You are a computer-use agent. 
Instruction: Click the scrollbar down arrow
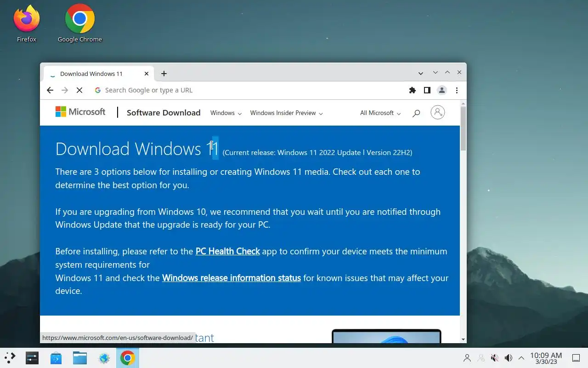coord(463,339)
